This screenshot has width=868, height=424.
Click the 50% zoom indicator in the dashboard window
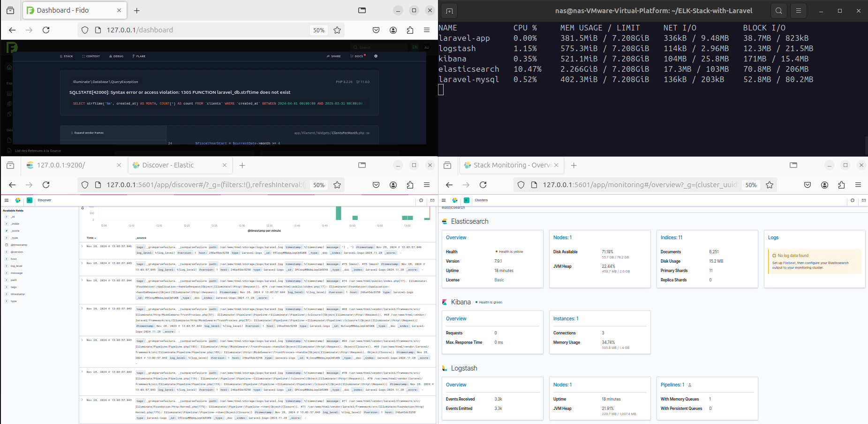[319, 30]
